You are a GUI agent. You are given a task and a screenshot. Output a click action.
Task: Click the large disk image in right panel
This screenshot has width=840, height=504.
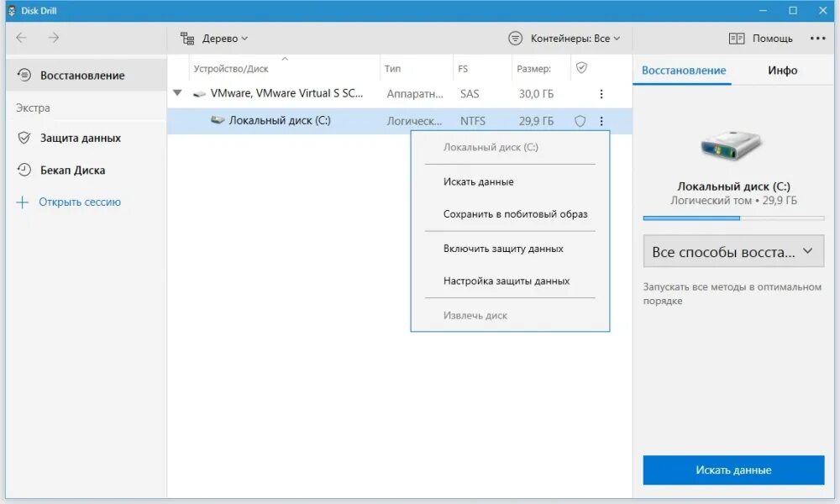[x=732, y=144]
